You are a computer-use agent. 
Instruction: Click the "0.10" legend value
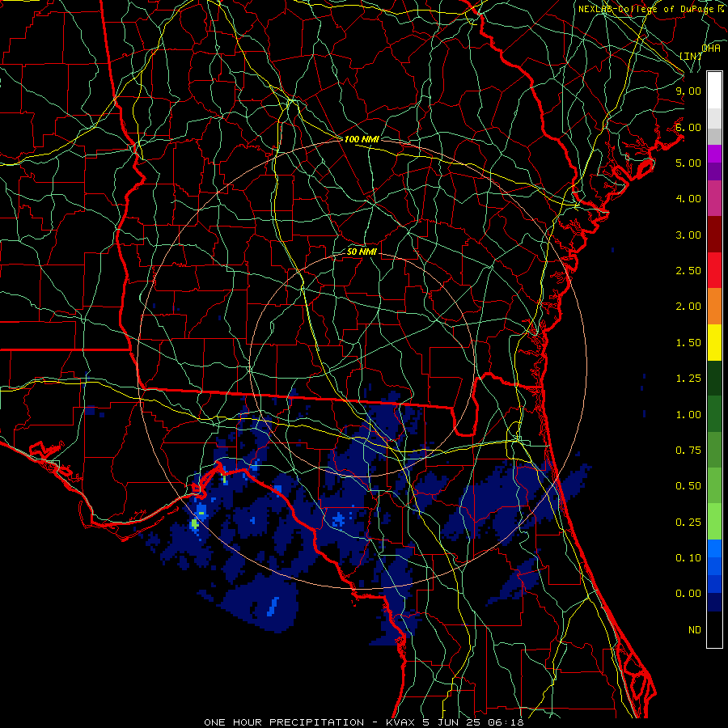tap(688, 558)
